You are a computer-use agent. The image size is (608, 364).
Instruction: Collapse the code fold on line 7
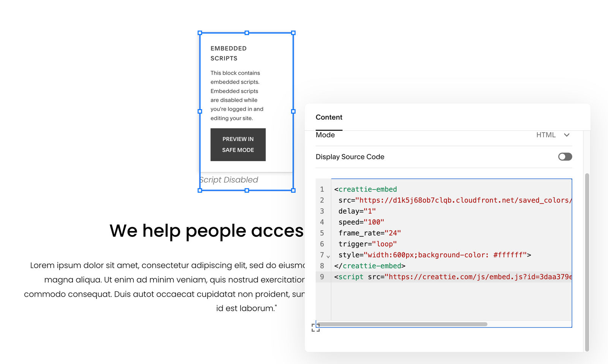(x=328, y=256)
